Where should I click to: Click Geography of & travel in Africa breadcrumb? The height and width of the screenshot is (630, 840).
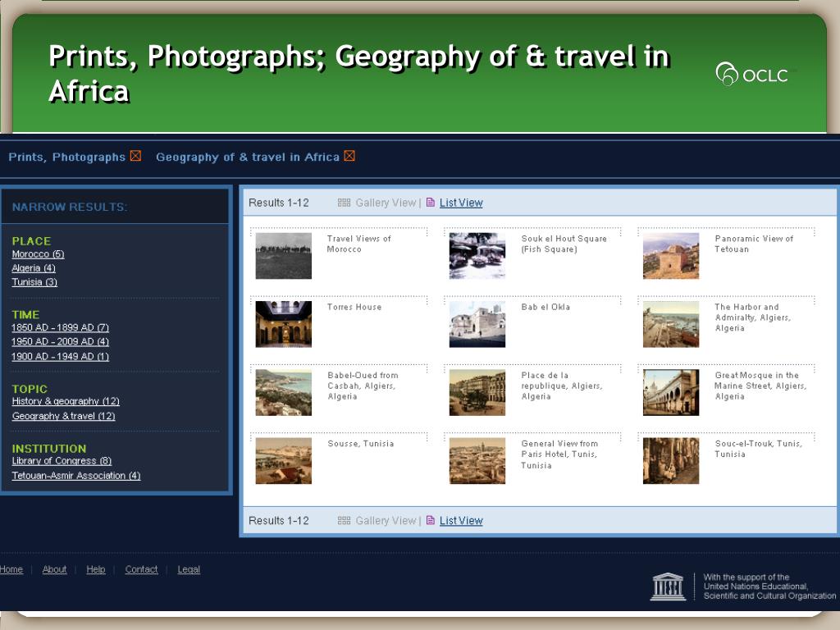[x=248, y=157]
